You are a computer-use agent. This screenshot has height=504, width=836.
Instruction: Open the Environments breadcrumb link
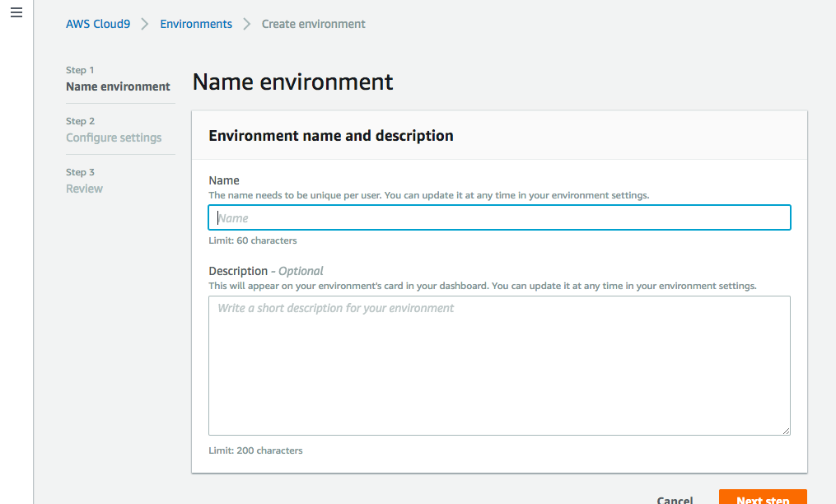tap(196, 24)
